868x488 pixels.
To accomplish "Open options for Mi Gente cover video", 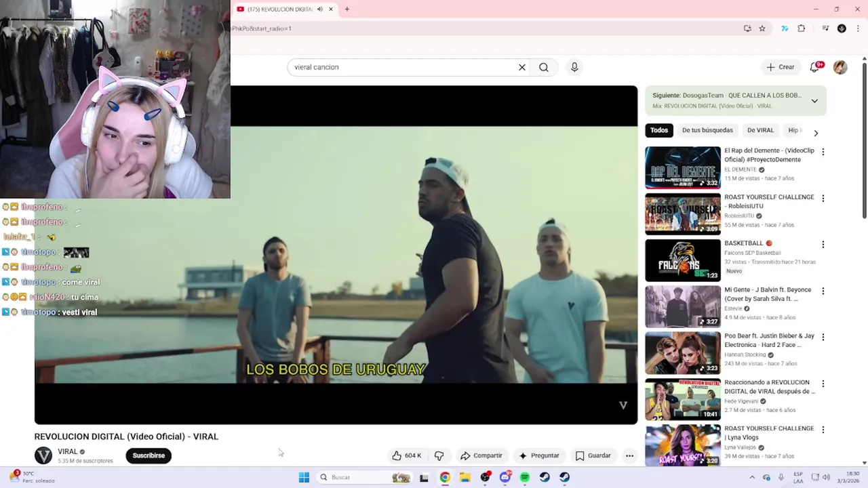I will [x=823, y=291].
